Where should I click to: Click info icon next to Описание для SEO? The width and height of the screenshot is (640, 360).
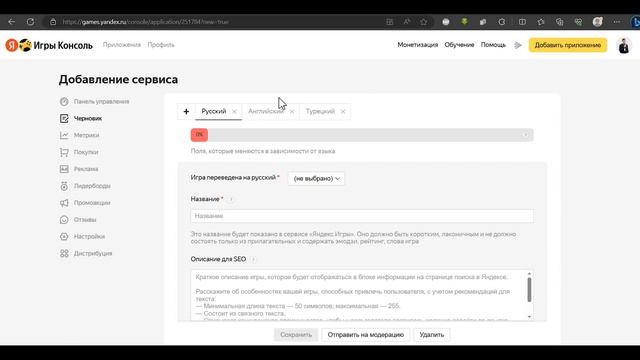[x=253, y=259]
